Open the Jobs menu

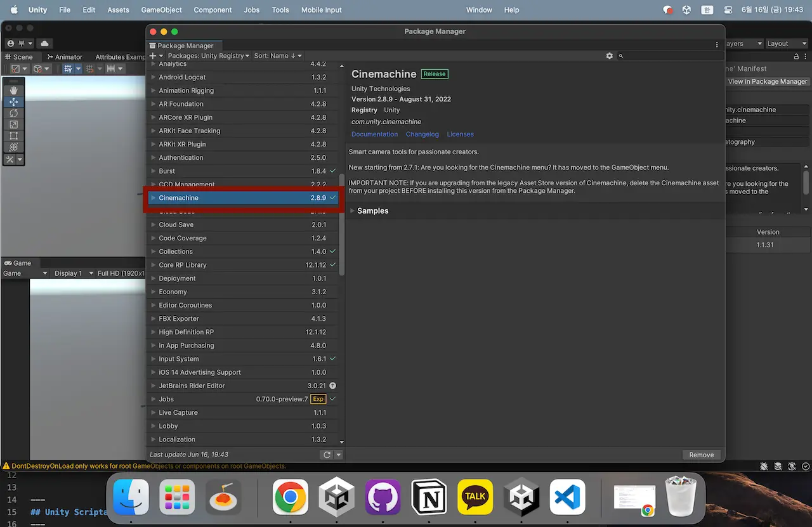tap(252, 10)
